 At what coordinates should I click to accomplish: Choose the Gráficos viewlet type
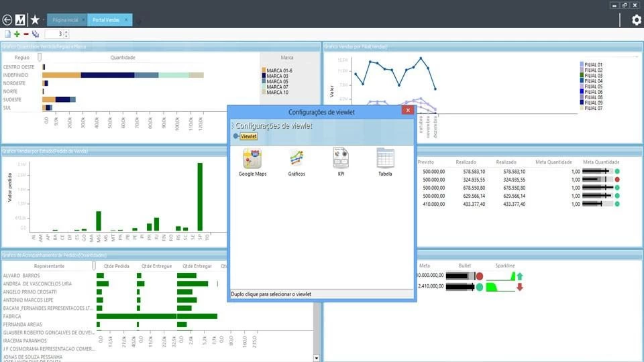[x=297, y=158]
